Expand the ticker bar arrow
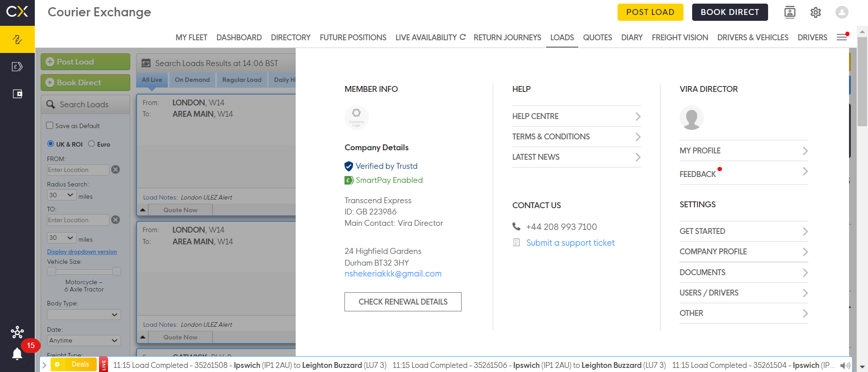 pyautogui.click(x=44, y=365)
